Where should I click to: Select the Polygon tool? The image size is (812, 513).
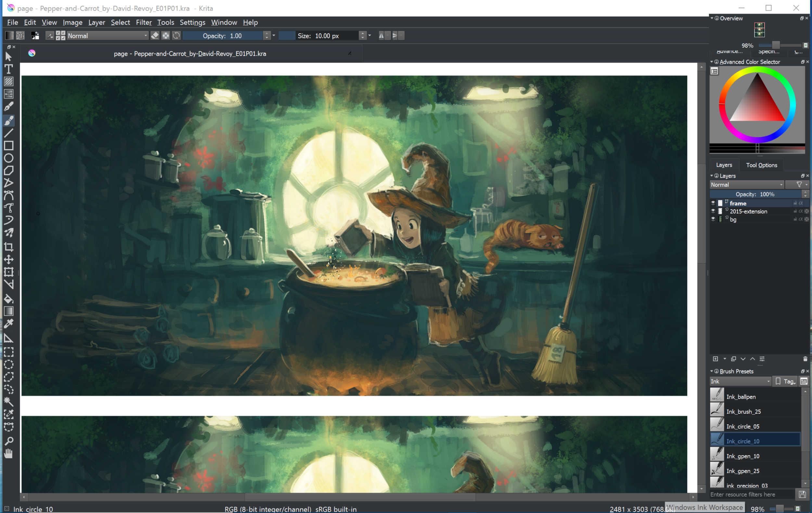pos(9,171)
